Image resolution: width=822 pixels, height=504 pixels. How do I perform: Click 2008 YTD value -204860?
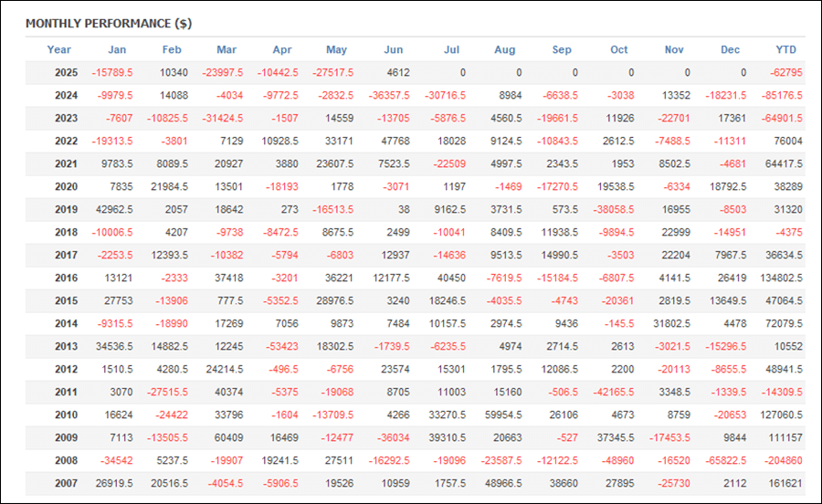pos(784,460)
